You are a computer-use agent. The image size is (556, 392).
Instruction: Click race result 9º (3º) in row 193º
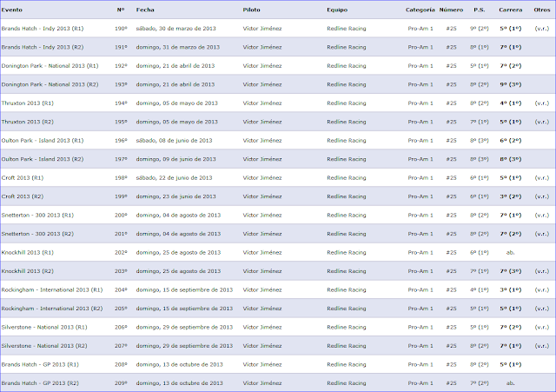pyautogui.click(x=511, y=84)
